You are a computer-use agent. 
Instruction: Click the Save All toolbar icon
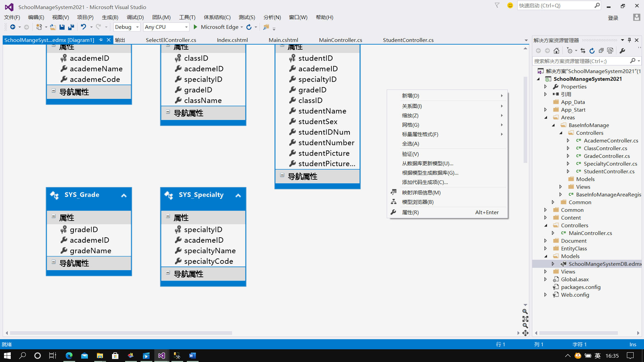[x=71, y=27]
